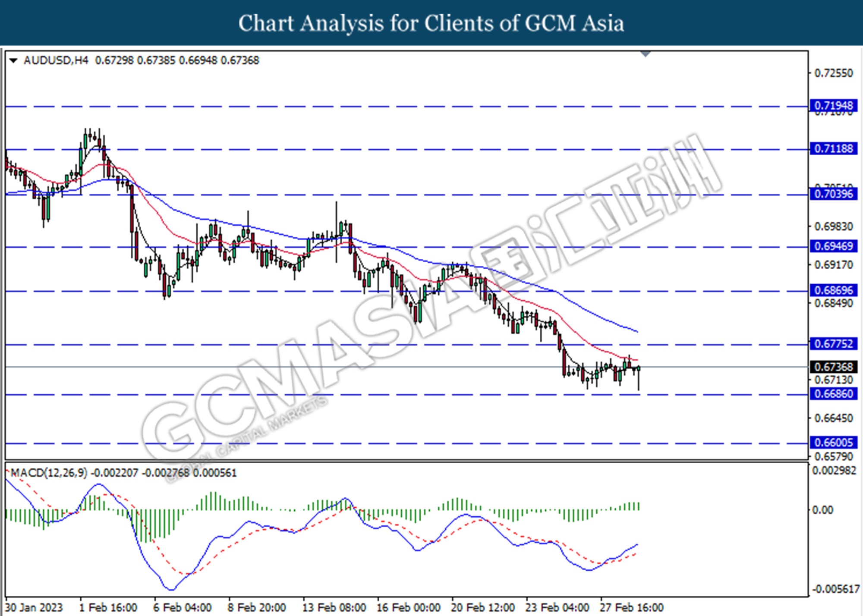Image resolution: width=863 pixels, height=616 pixels.
Task: Click the chart shift marker triangle
Action: pyautogui.click(x=646, y=54)
